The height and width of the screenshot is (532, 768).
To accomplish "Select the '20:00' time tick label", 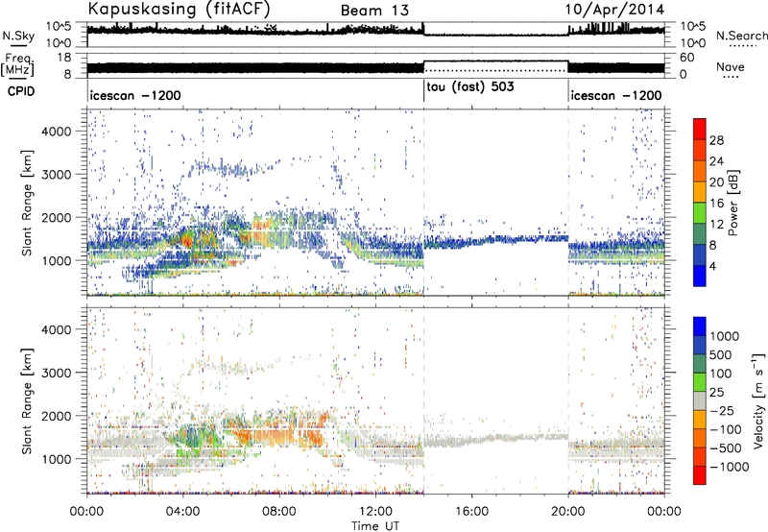I will click(568, 512).
